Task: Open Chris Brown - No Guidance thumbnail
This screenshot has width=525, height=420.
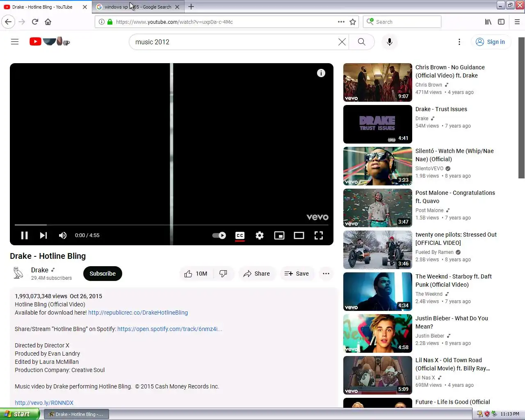Action: click(x=377, y=82)
